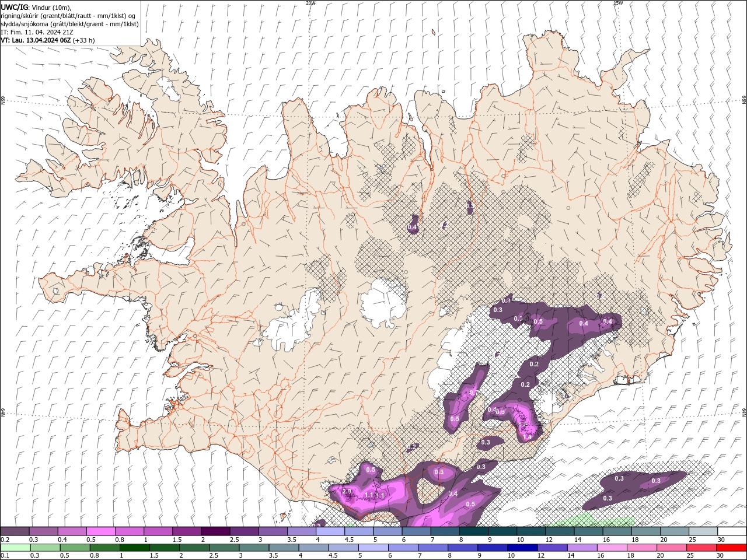Click the 'Vindur (10m)' header text
The height and width of the screenshot is (560, 747).
[x=51, y=7]
